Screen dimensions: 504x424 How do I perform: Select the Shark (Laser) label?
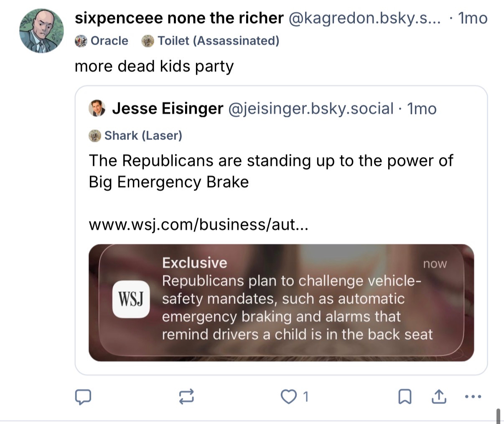[x=136, y=135]
